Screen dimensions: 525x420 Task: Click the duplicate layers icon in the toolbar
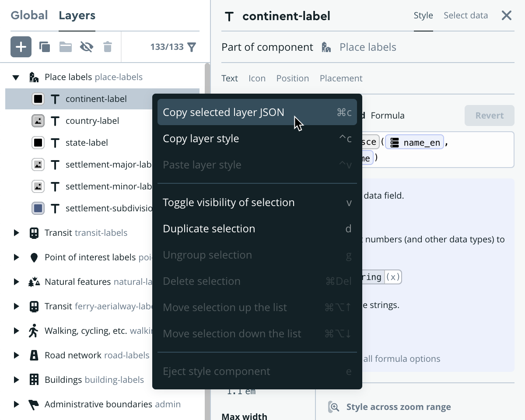[44, 46]
